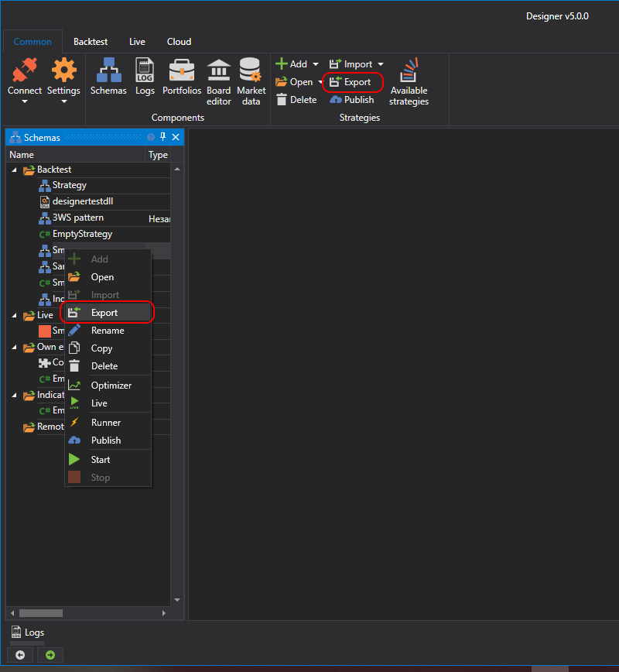The height and width of the screenshot is (672, 619).
Task: Collapse the Live folder in tree
Action: 14,315
